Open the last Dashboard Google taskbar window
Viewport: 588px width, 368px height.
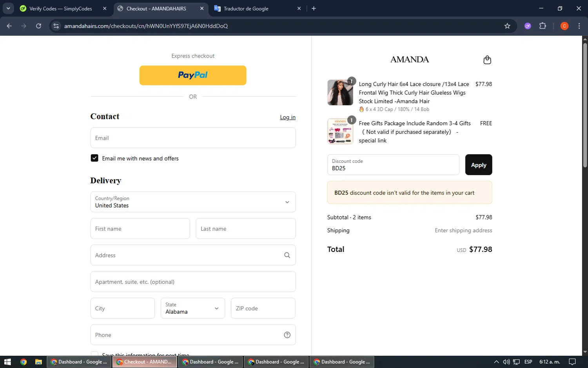click(x=342, y=362)
